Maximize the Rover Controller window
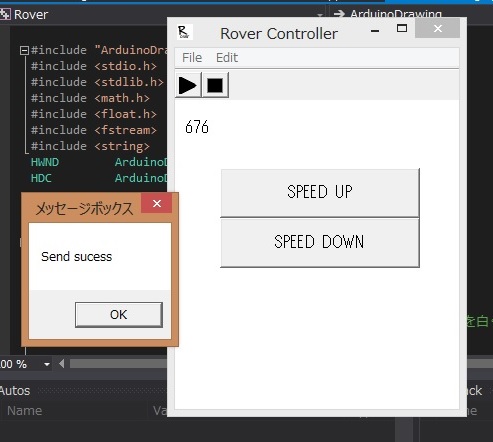Screen dimensions: 493x442 pyautogui.click(x=402, y=29)
